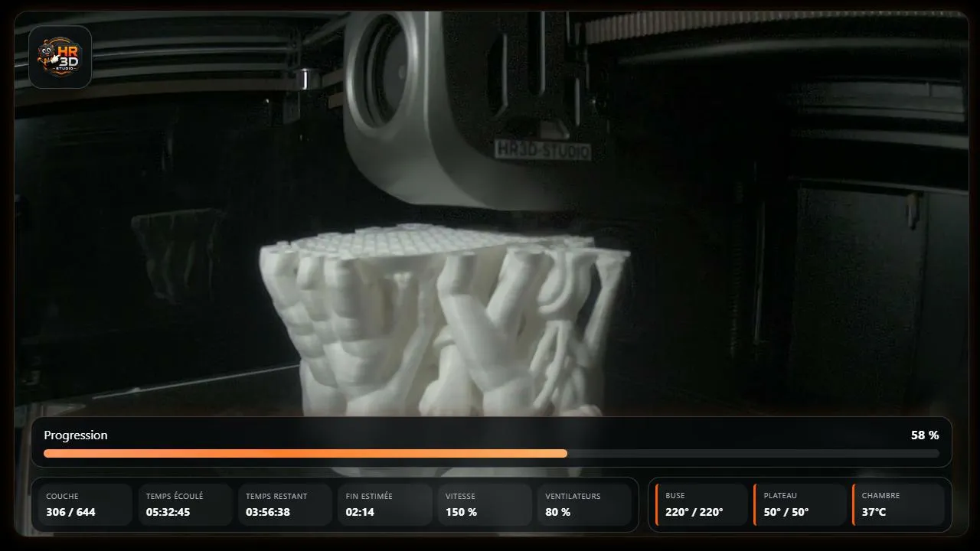Click the Buse 220° / 220° temperature card

[x=701, y=504]
